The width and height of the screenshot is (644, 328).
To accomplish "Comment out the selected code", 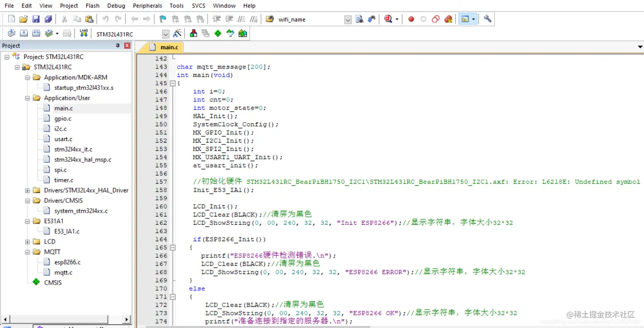I will 241,19.
